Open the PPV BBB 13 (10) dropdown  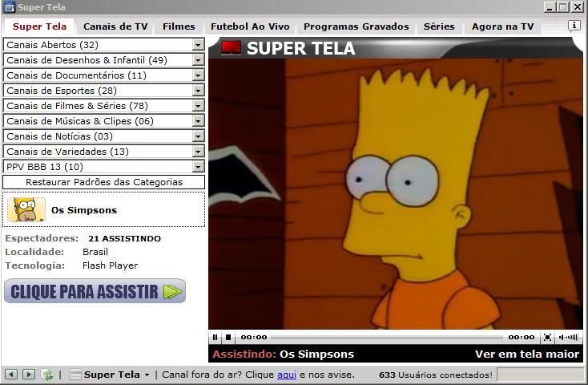103,166
